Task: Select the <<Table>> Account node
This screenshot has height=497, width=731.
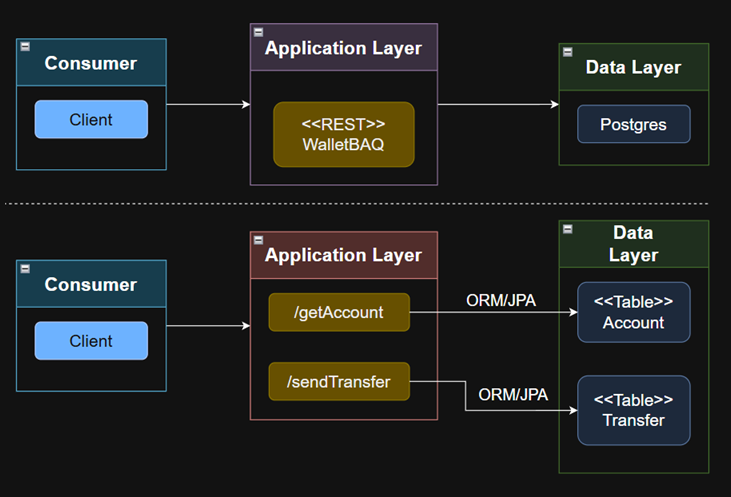Action: click(634, 312)
